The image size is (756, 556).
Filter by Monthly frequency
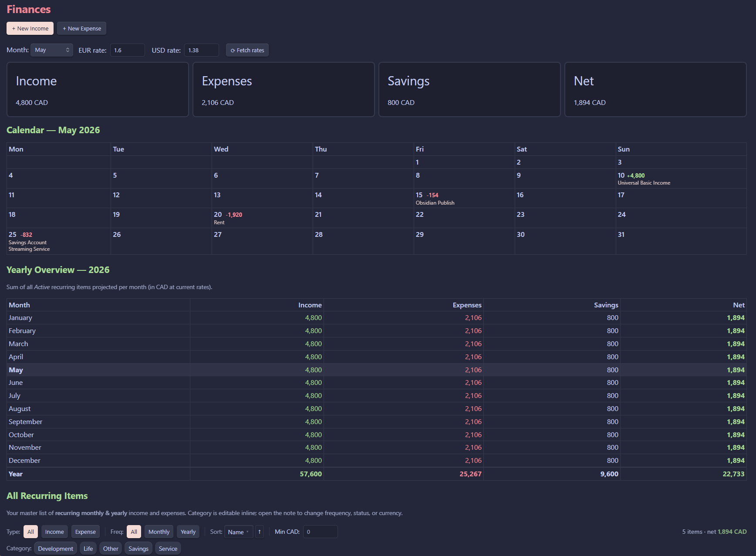pyautogui.click(x=159, y=532)
